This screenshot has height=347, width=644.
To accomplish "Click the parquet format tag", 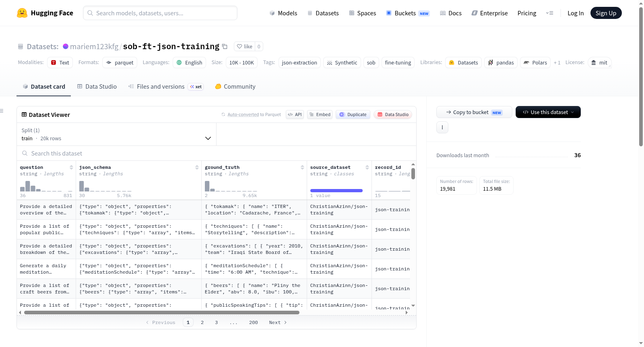I will click(120, 62).
